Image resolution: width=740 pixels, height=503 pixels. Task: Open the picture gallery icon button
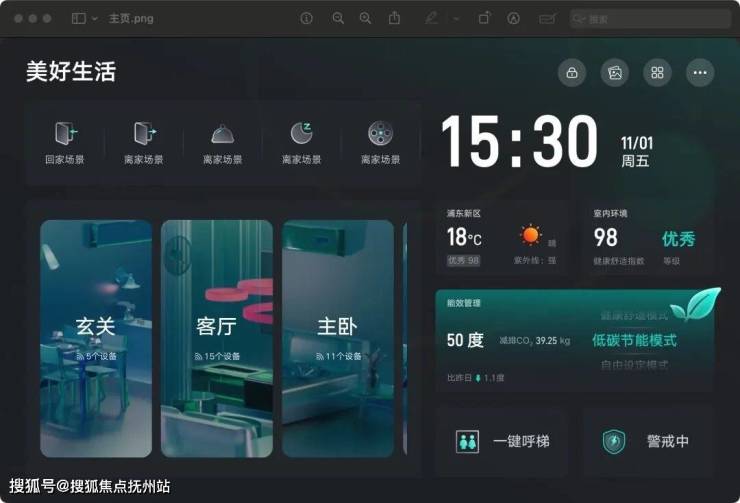click(x=615, y=73)
